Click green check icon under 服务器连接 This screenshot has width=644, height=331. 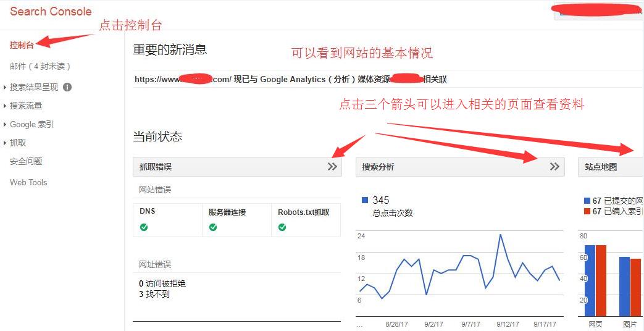tap(213, 227)
